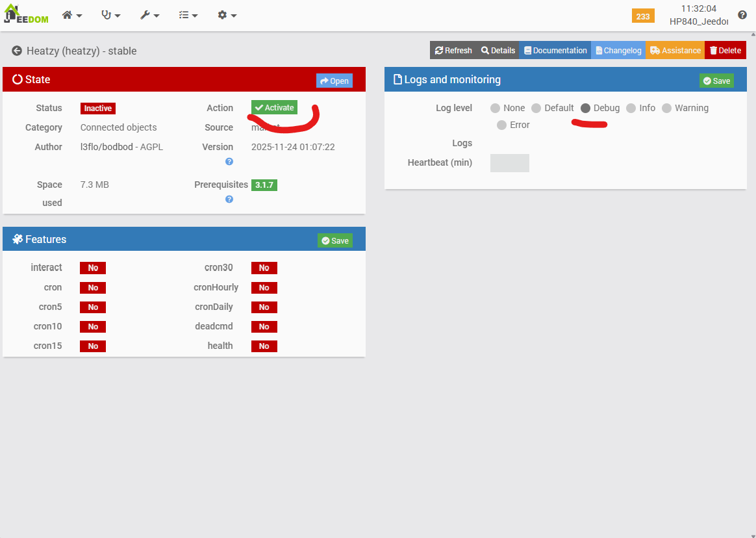
Task: Click the Jeedom logo
Action: click(26, 14)
